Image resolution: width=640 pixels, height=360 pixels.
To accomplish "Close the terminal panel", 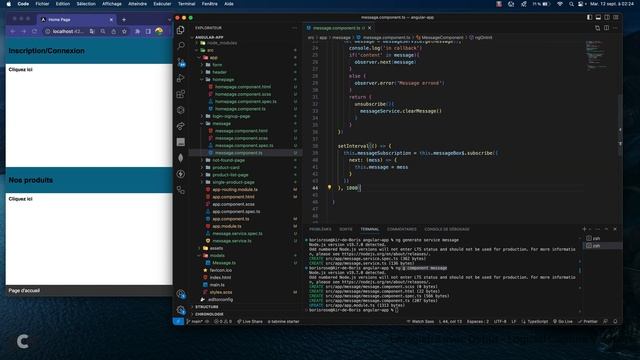I will pos(615,229).
